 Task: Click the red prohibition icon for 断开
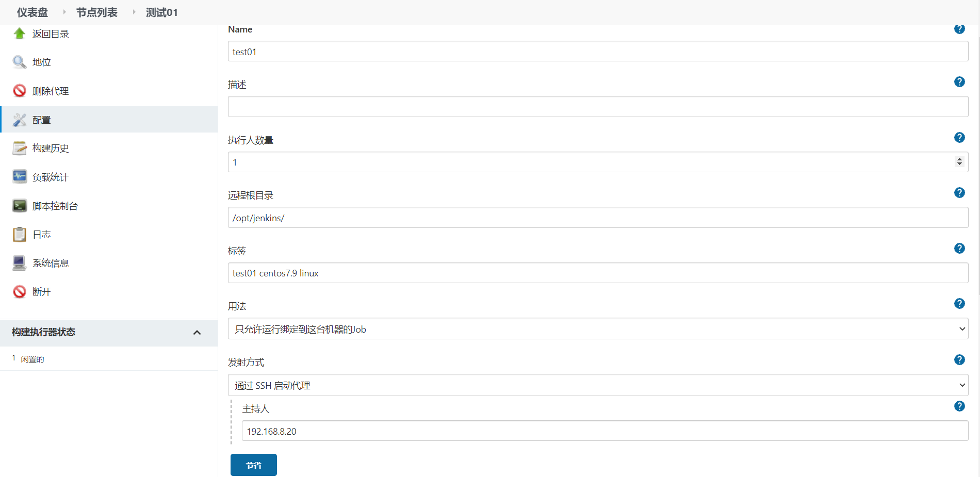point(20,291)
